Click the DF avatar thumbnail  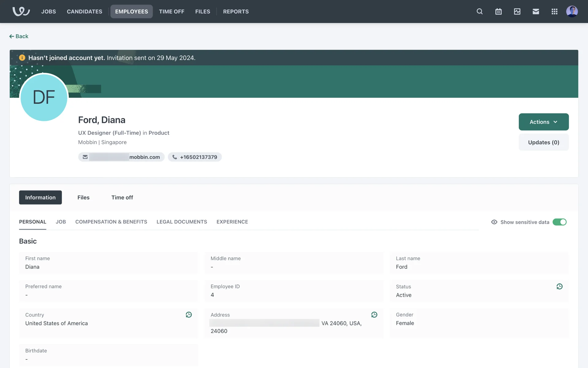pyautogui.click(x=44, y=98)
